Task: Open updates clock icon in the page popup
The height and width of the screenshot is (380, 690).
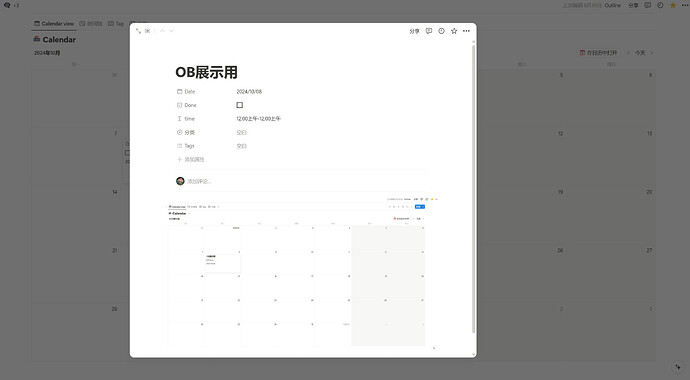Action: (x=441, y=31)
